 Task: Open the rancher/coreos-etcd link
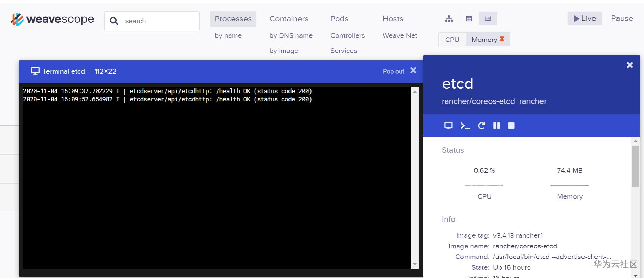[478, 101]
